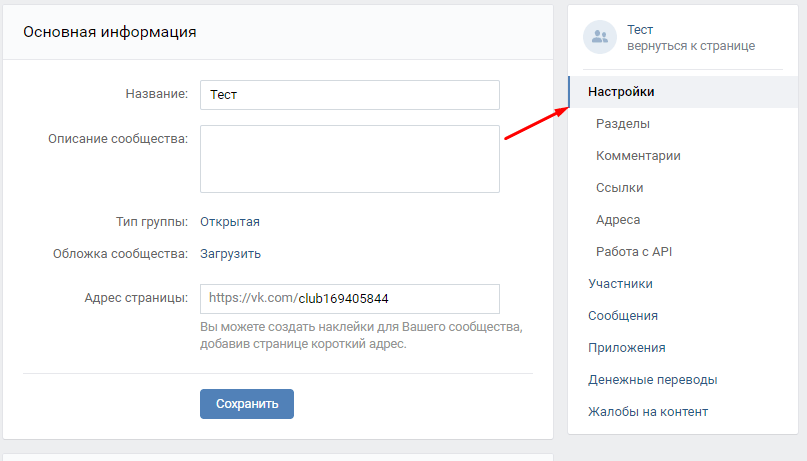Go to Приложения section
The height and width of the screenshot is (461, 807).
[x=627, y=348]
